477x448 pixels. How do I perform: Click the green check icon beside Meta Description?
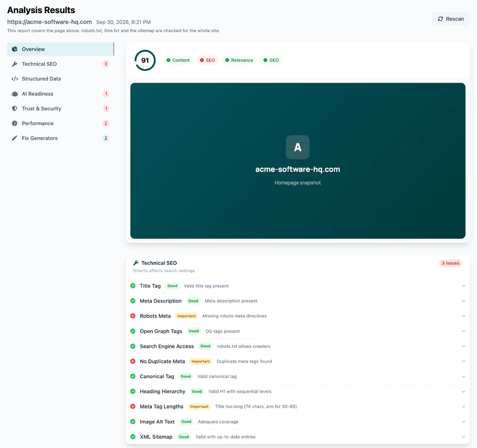[x=133, y=301]
